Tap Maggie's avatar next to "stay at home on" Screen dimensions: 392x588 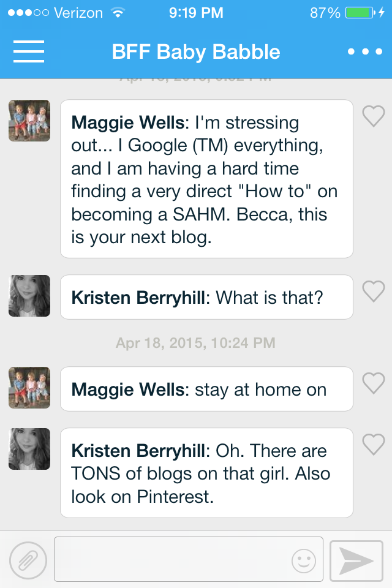point(29,388)
